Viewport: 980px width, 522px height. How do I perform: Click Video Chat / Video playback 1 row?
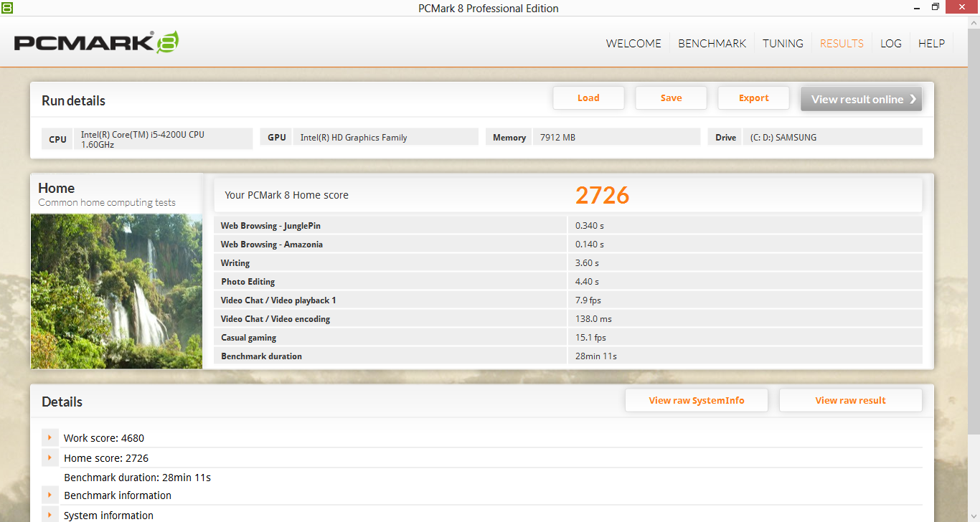pyautogui.click(x=568, y=300)
